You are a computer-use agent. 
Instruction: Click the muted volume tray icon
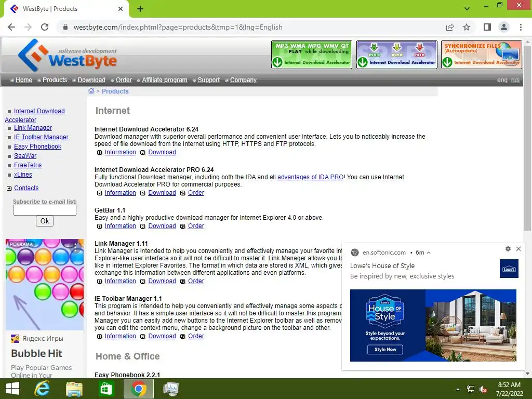(483, 389)
